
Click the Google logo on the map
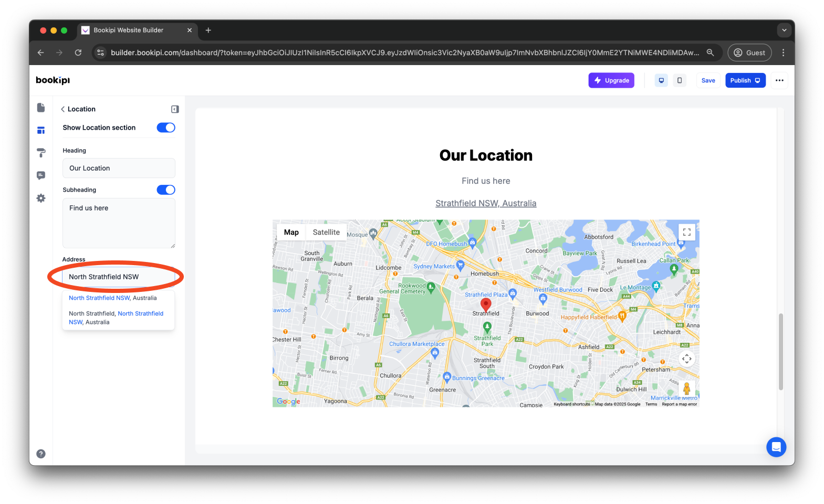pos(288,401)
